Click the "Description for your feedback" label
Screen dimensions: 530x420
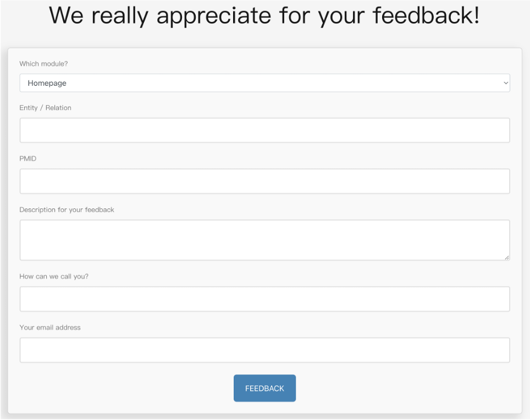(67, 209)
